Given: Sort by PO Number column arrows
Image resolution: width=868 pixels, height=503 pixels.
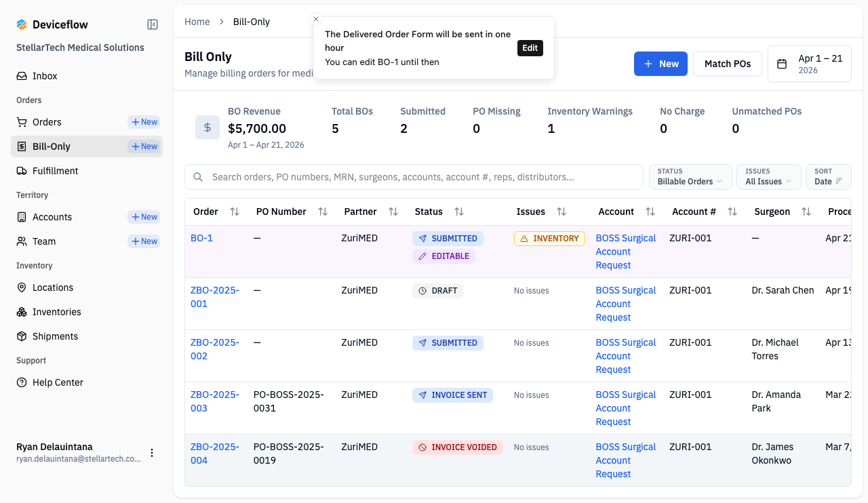Looking at the screenshot, I should pyautogui.click(x=323, y=212).
